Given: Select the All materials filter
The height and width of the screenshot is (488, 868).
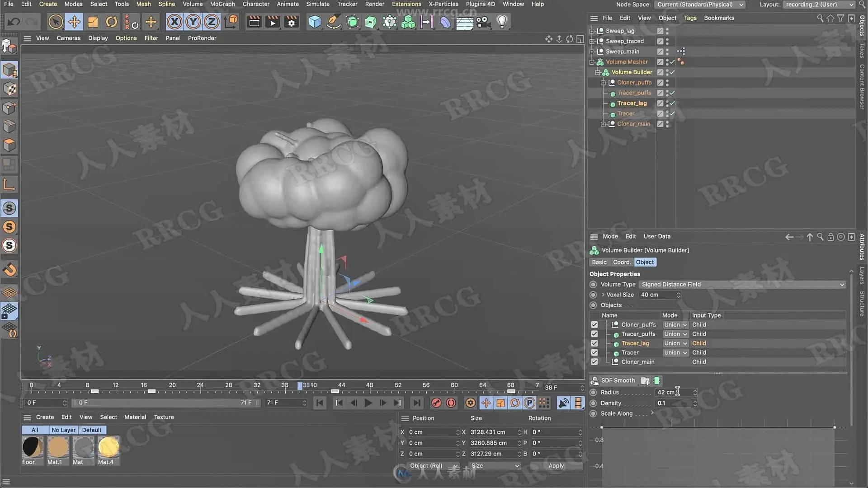Looking at the screenshot, I should click(35, 430).
